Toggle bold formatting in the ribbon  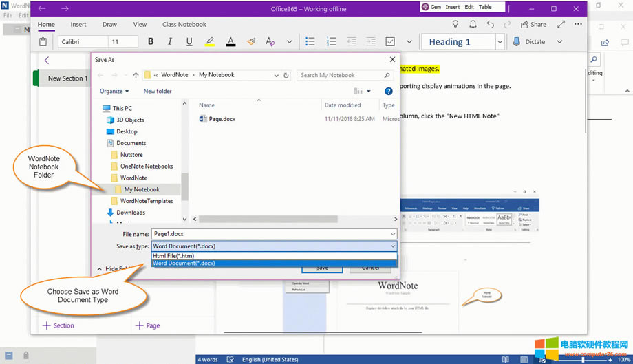pos(151,42)
